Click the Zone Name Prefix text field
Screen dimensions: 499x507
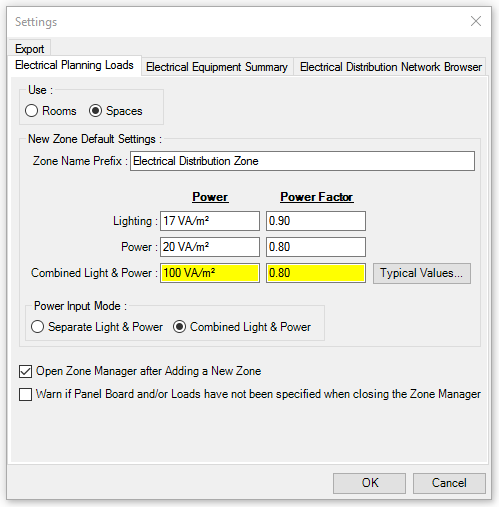302,161
